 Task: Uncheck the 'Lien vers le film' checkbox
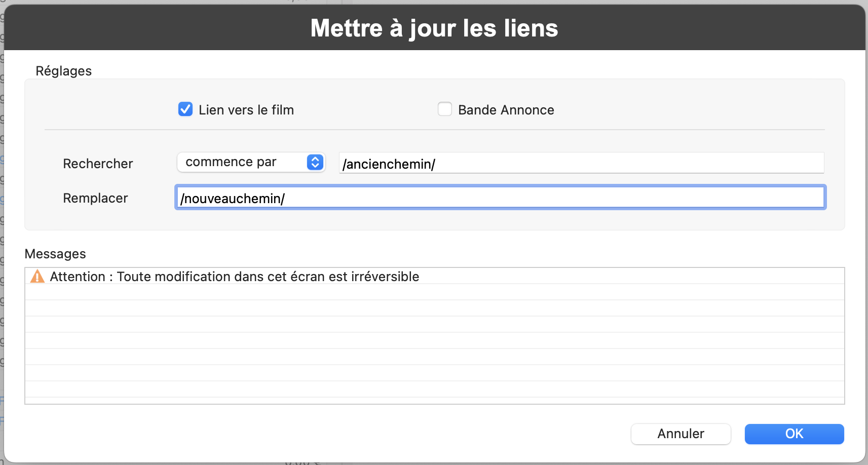pyautogui.click(x=185, y=109)
